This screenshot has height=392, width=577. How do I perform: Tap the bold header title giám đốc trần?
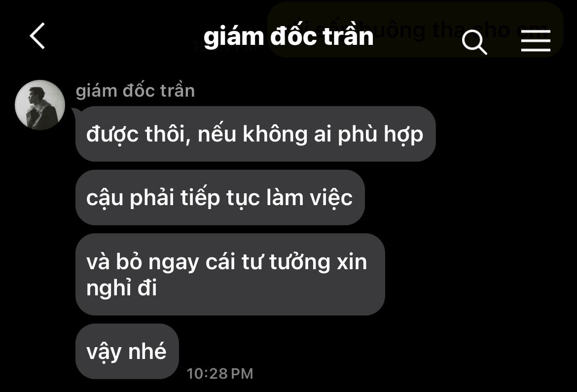288,36
